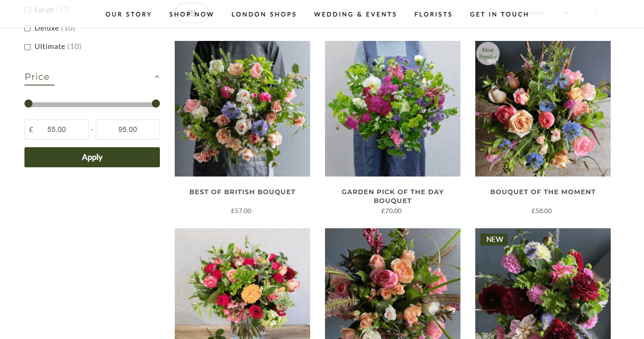Switch to list view icon

pos(230,13)
